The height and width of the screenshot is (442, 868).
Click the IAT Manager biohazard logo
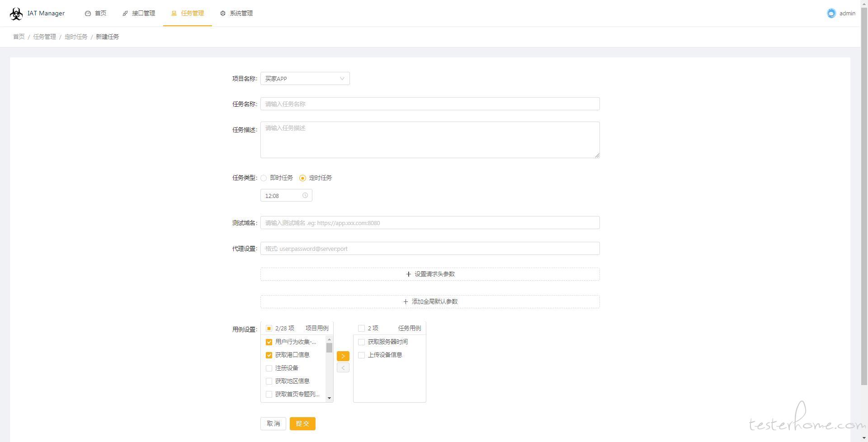[16, 14]
